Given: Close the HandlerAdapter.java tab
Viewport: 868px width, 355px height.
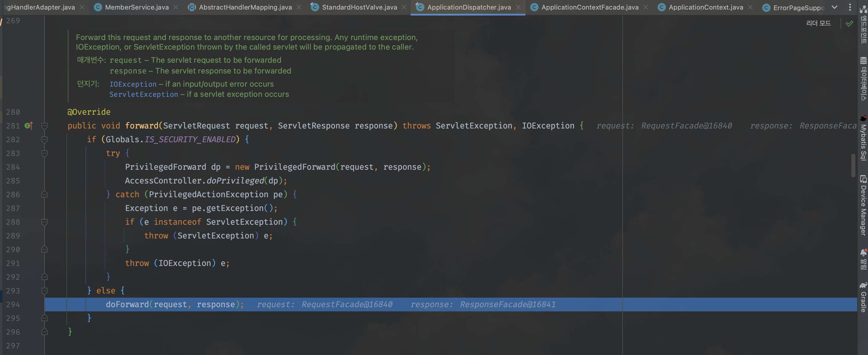Looking at the screenshot, I should point(82,7).
